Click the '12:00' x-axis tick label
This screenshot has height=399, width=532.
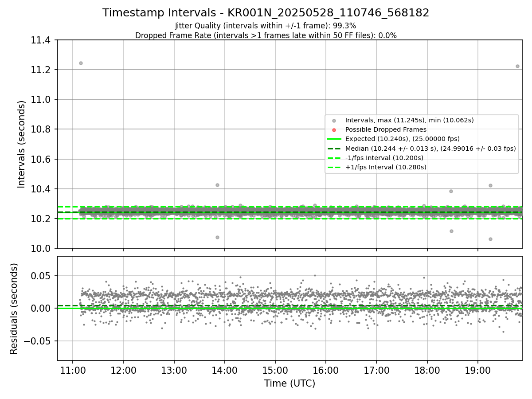point(123,370)
